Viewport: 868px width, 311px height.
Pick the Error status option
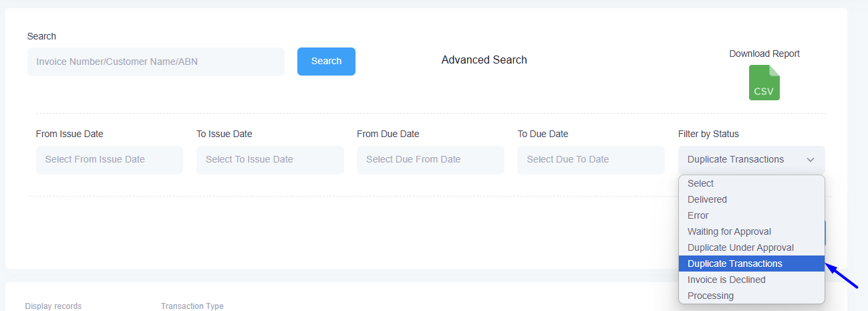(698, 215)
